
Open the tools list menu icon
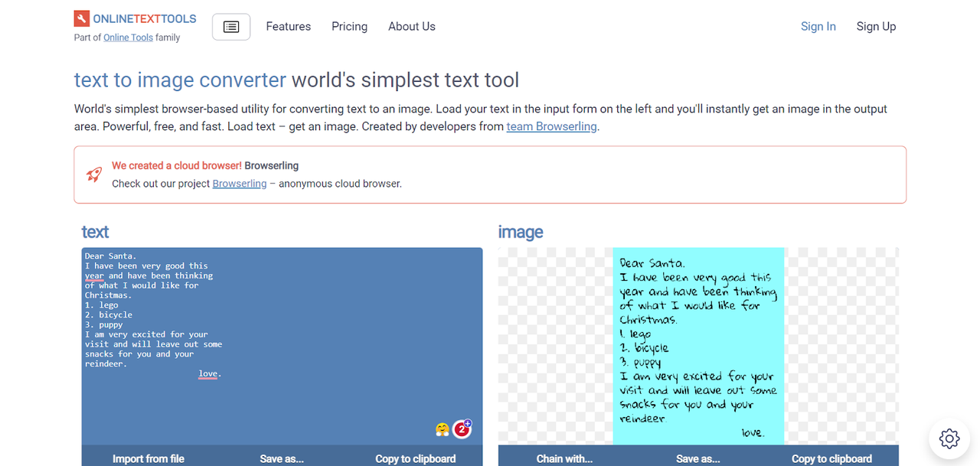tap(231, 27)
